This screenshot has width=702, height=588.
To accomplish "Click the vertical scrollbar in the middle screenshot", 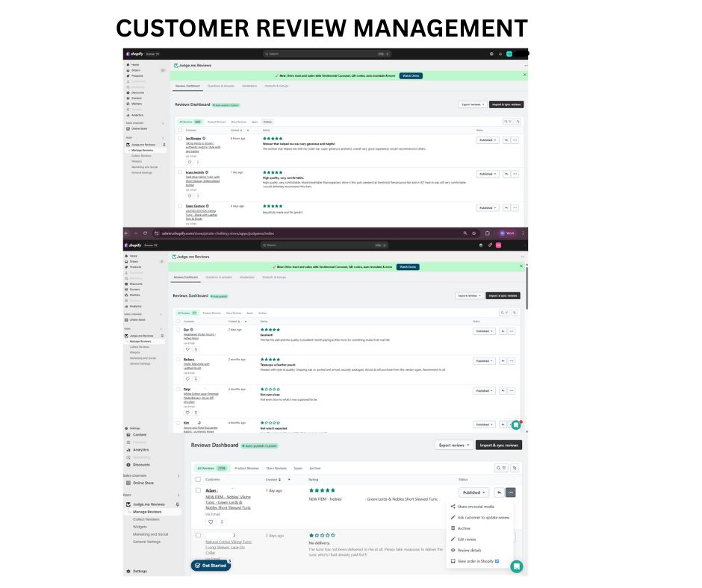I will pyautogui.click(x=526, y=289).
